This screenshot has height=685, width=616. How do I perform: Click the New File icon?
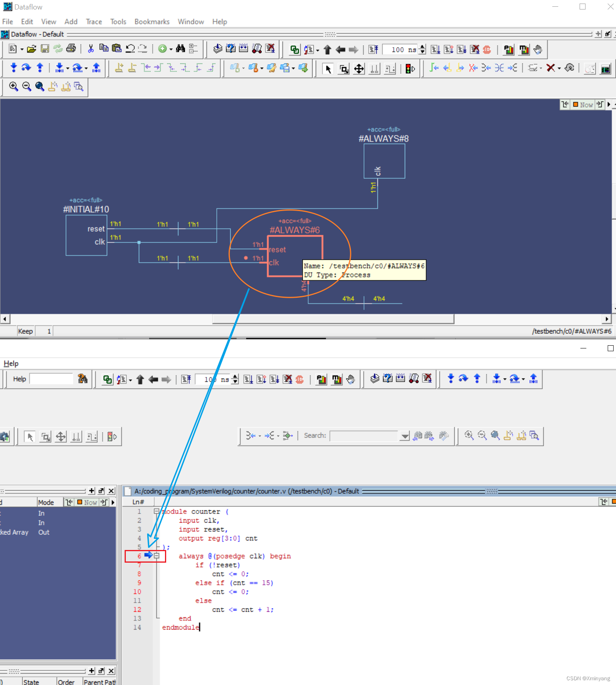pos(12,49)
